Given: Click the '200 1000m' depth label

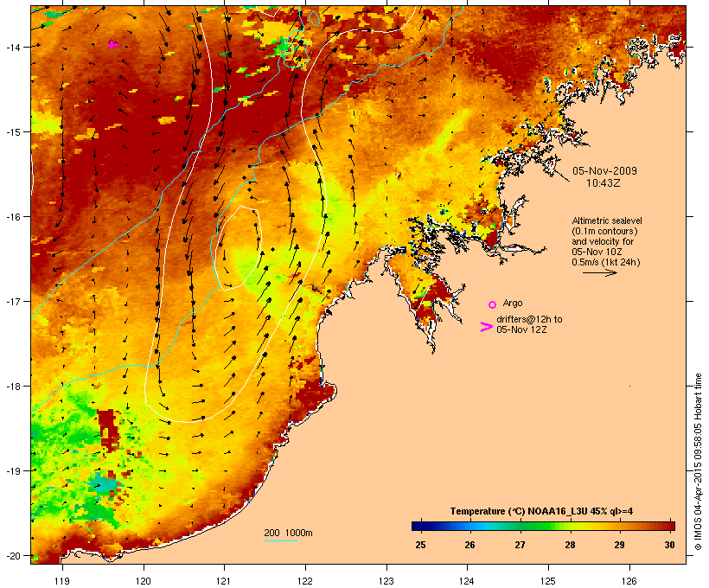Looking at the screenshot, I should [288, 533].
